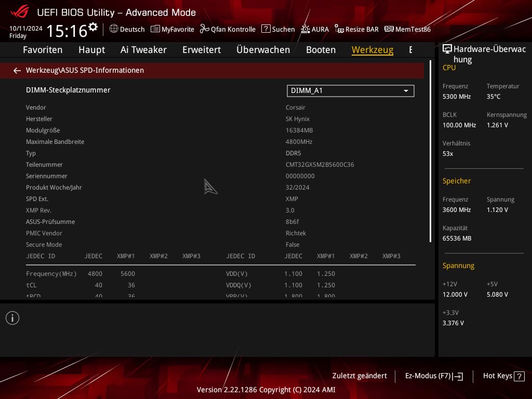The image size is (532, 399).
Task: Click the Suchen question mark icon
Action: pyautogui.click(x=265, y=29)
